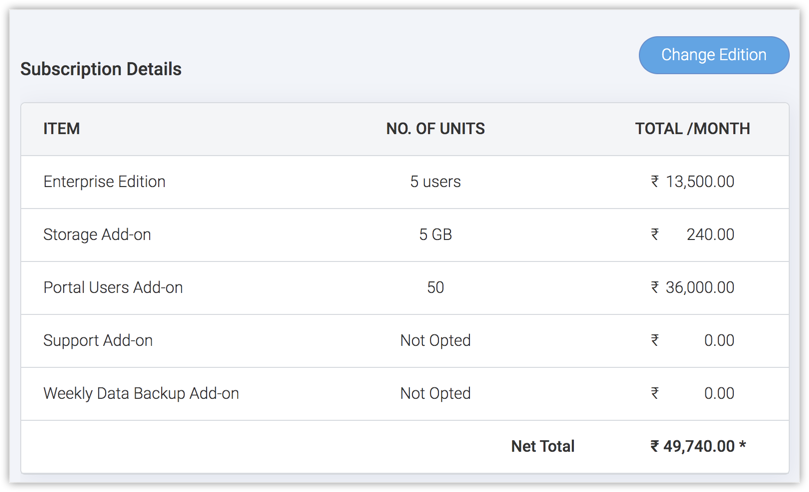Click the 5 GB storage units value
This screenshot has height=492, width=809.
click(435, 235)
